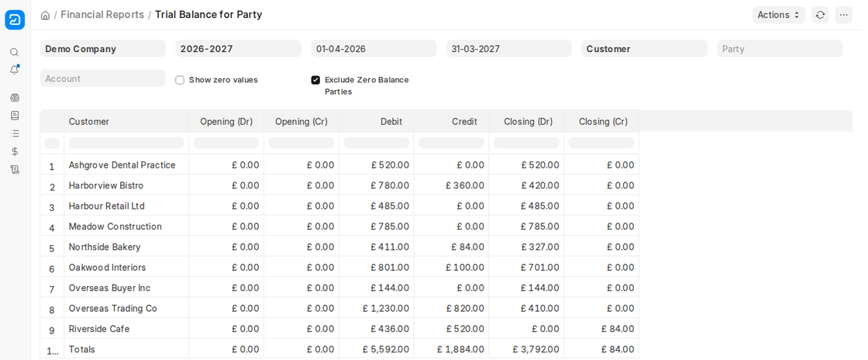The height and width of the screenshot is (360, 868).
Task: Open the sidebar dollar sign icon
Action: [15, 151]
